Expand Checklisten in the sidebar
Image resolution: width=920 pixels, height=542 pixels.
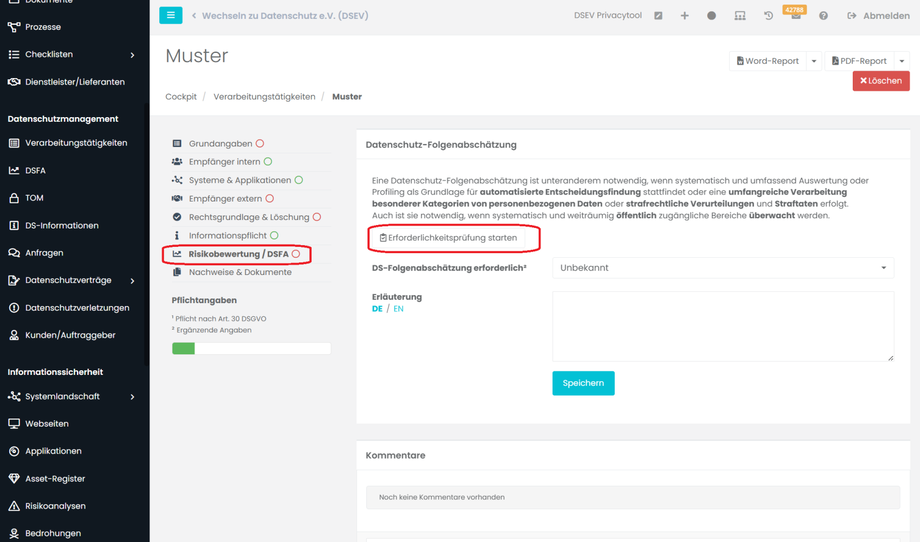coord(132,54)
